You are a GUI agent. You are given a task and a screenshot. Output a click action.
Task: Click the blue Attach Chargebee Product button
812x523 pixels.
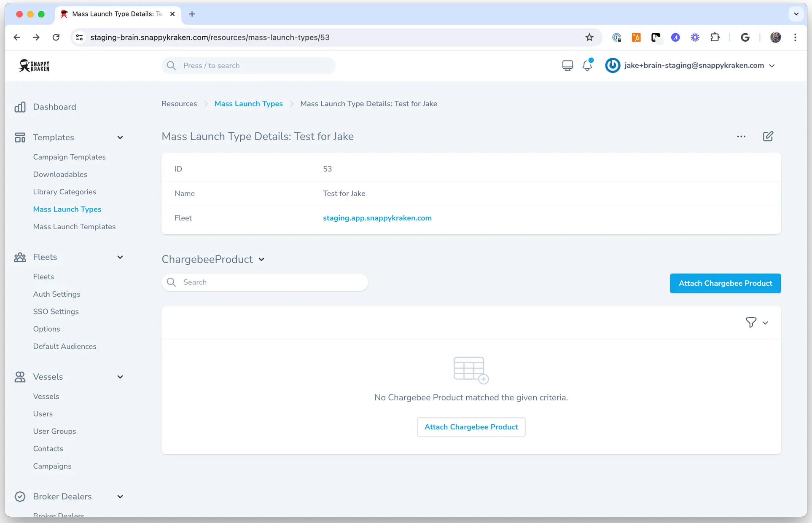click(725, 283)
